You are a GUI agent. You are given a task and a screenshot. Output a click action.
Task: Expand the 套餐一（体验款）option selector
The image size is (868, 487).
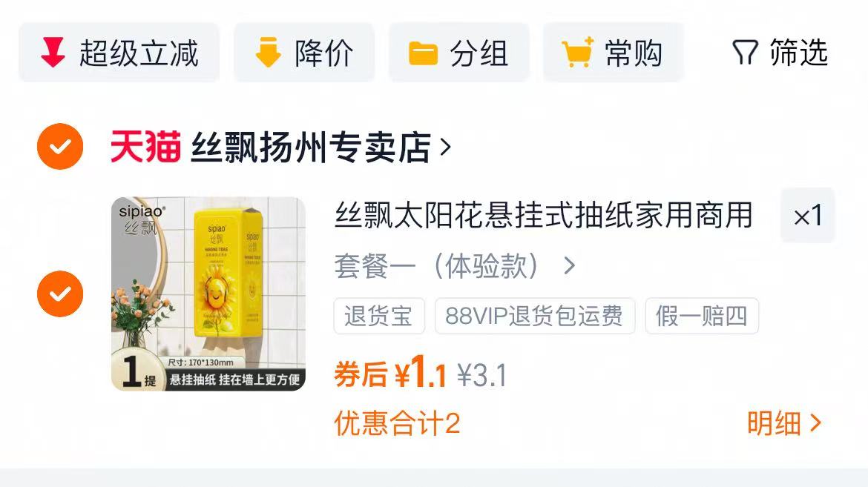pyautogui.click(x=455, y=266)
